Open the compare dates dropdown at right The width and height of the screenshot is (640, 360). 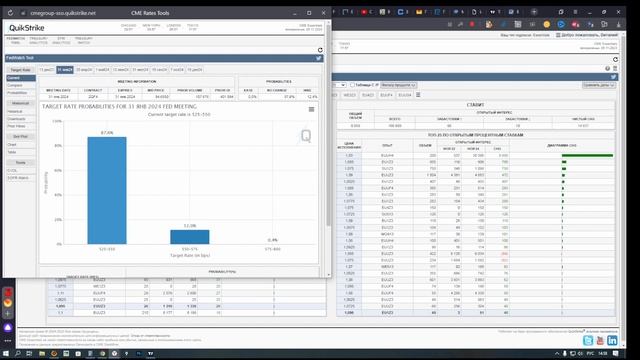point(598,85)
